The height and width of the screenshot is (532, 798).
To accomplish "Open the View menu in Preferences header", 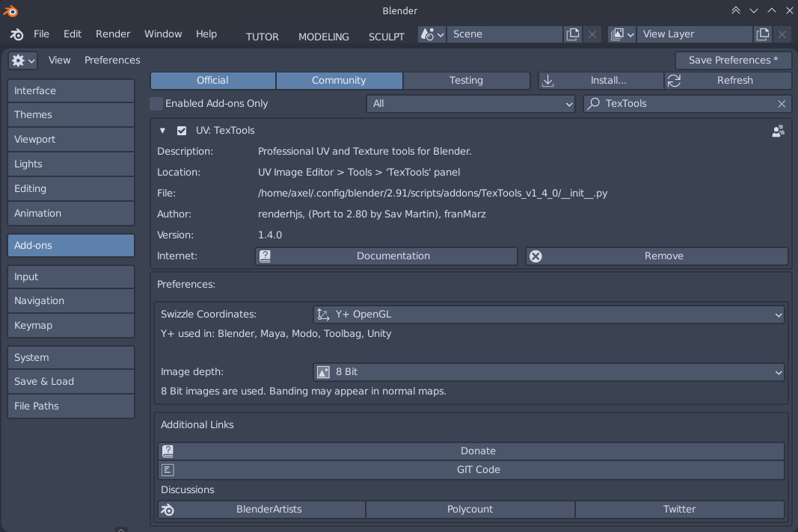I will point(60,61).
